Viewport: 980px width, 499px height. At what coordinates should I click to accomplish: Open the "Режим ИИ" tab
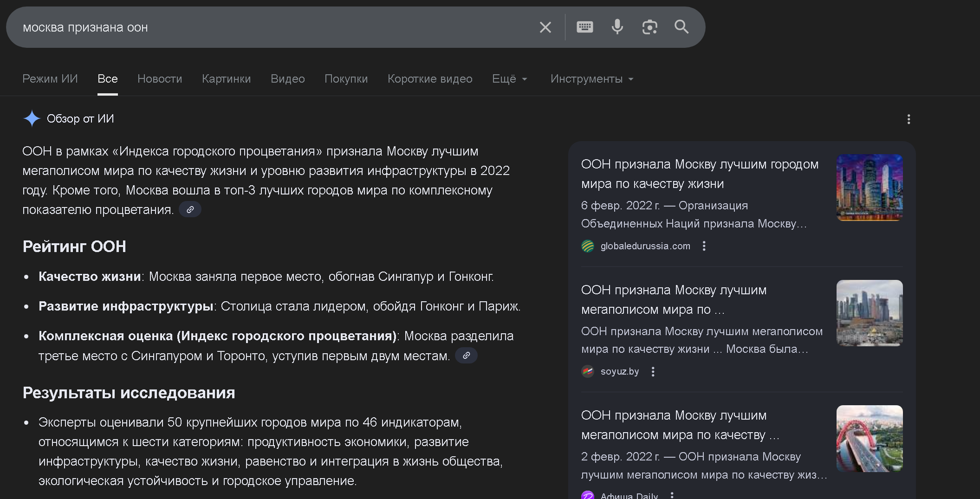50,79
